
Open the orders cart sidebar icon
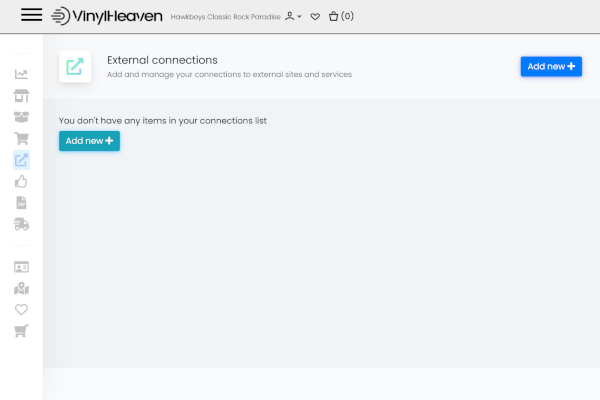[21, 139]
